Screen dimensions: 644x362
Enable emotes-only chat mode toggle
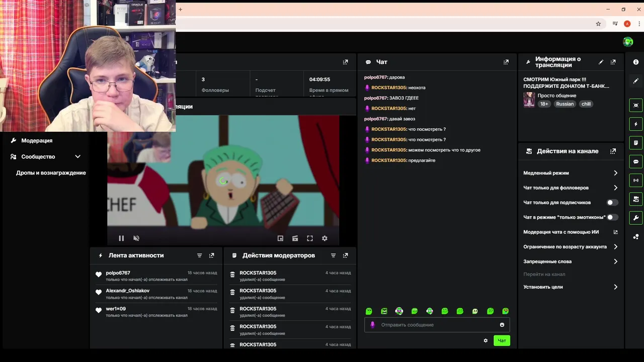(612, 217)
